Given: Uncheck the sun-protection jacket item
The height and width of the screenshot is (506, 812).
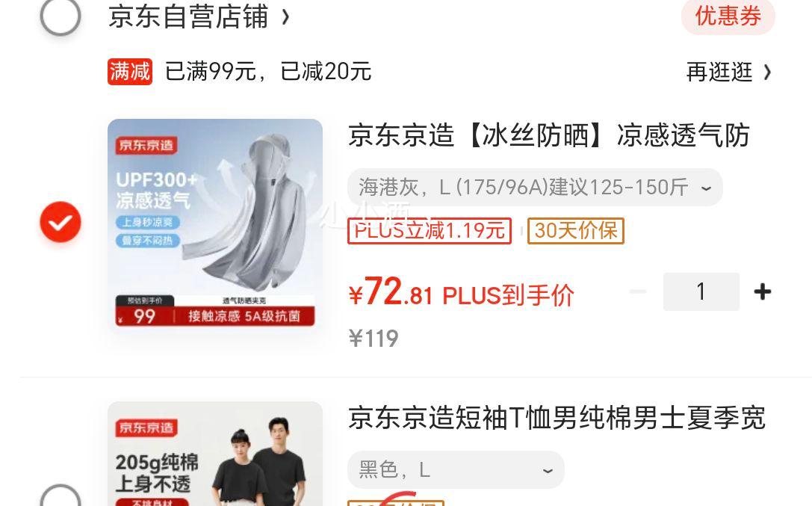Looking at the screenshot, I should [x=60, y=222].
